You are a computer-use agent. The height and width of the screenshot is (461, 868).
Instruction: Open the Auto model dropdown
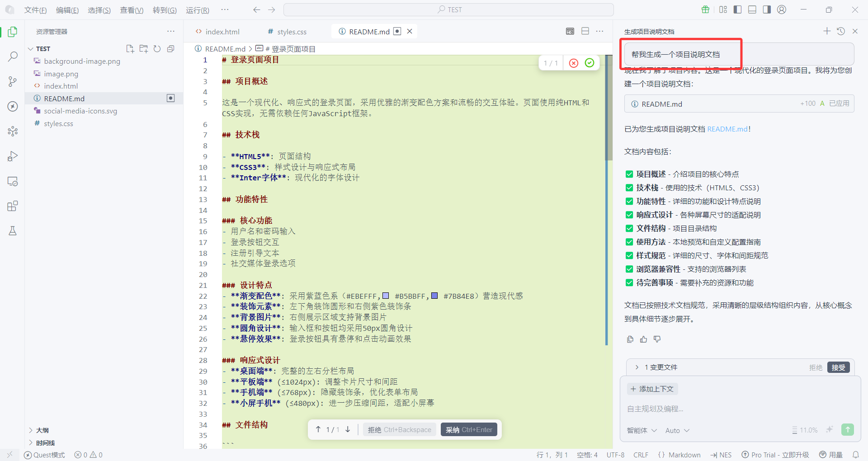click(677, 430)
